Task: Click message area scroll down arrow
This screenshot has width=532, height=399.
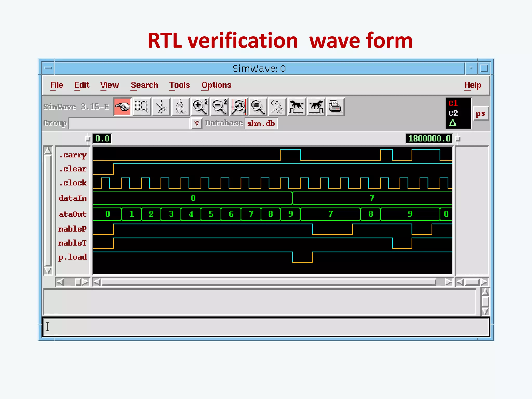Action: 485,311
